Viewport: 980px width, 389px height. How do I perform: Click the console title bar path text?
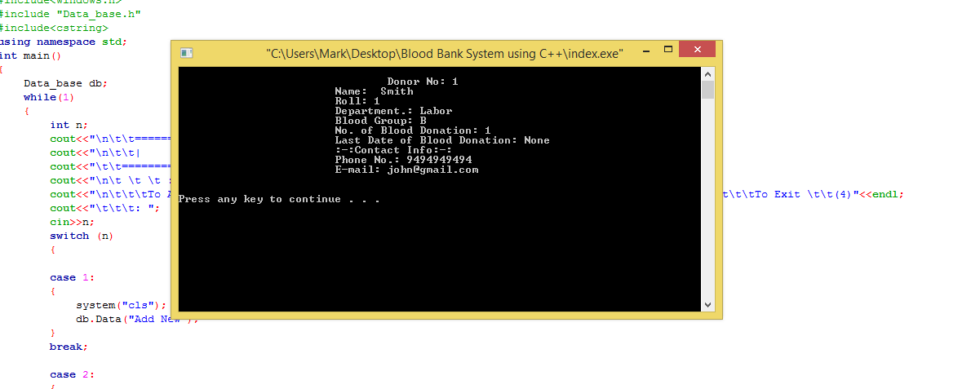(x=446, y=53)
